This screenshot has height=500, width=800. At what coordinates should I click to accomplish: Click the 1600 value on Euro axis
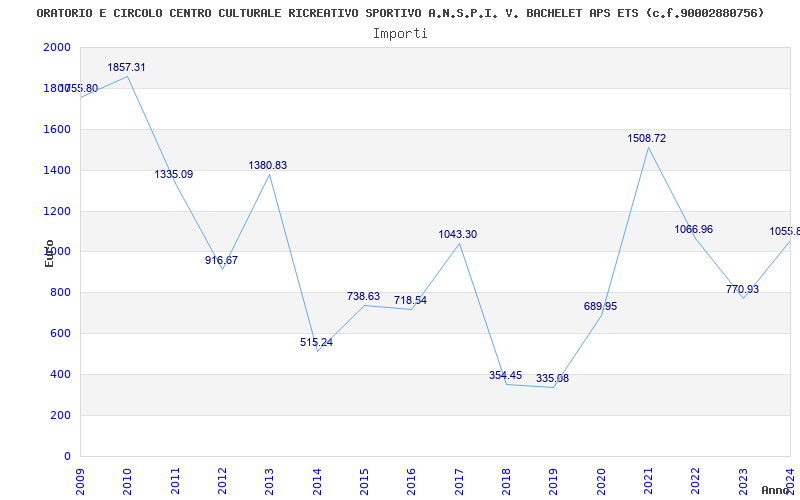click(x=57, y=130)
